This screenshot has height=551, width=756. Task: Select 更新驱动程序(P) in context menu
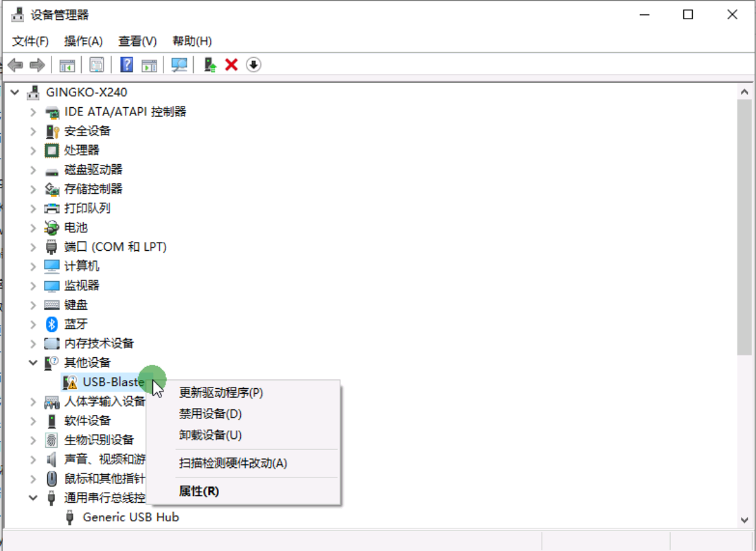coord(221,392)
